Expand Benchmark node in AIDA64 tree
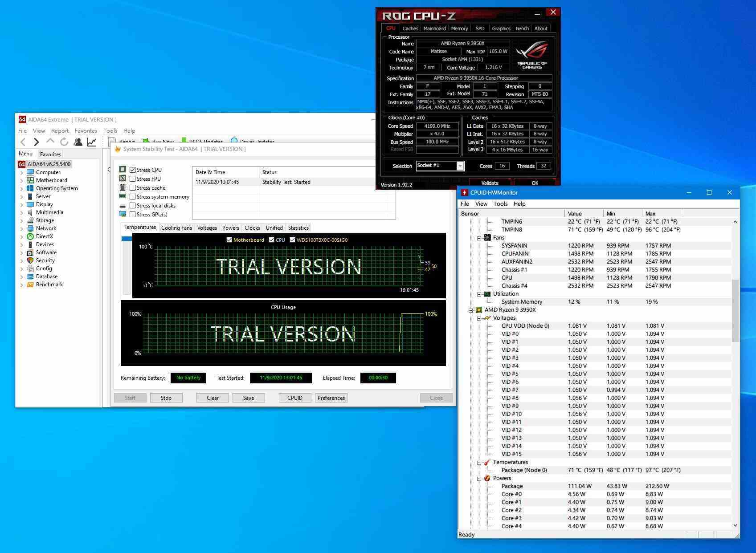756x553 pixels. point(21,285)
